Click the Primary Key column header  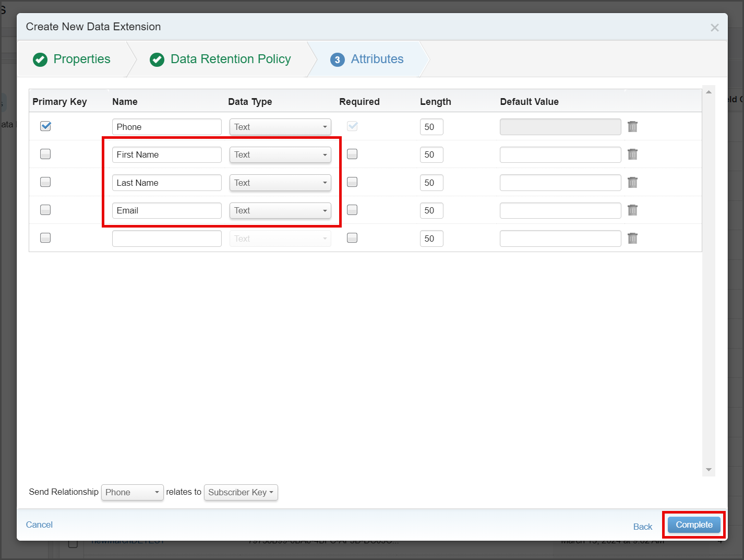pyautogui.click(x=59, y=102)
